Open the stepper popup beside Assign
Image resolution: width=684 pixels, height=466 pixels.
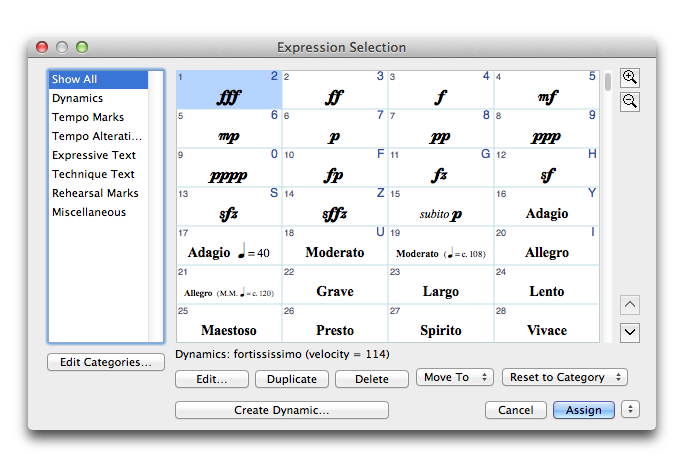[x=630, y=410]
